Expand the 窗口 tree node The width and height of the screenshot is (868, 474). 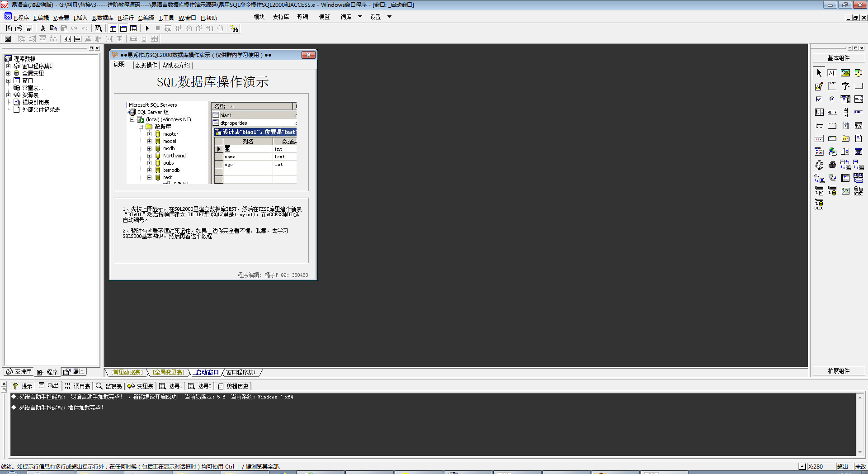(x=8, y=81)
